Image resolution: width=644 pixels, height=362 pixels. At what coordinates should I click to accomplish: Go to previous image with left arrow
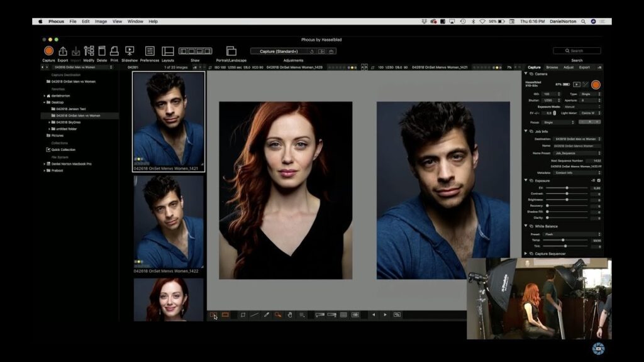(x=374, y=315)
